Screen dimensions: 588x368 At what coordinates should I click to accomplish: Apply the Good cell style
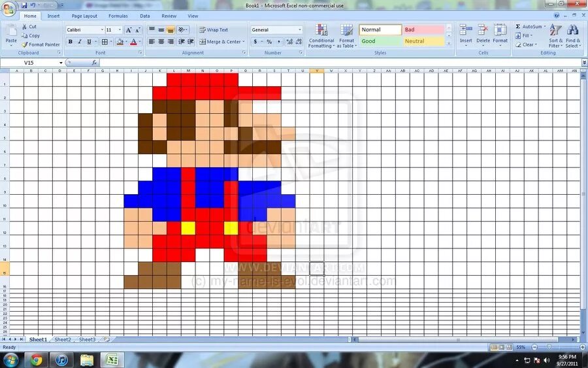point(380,41)
